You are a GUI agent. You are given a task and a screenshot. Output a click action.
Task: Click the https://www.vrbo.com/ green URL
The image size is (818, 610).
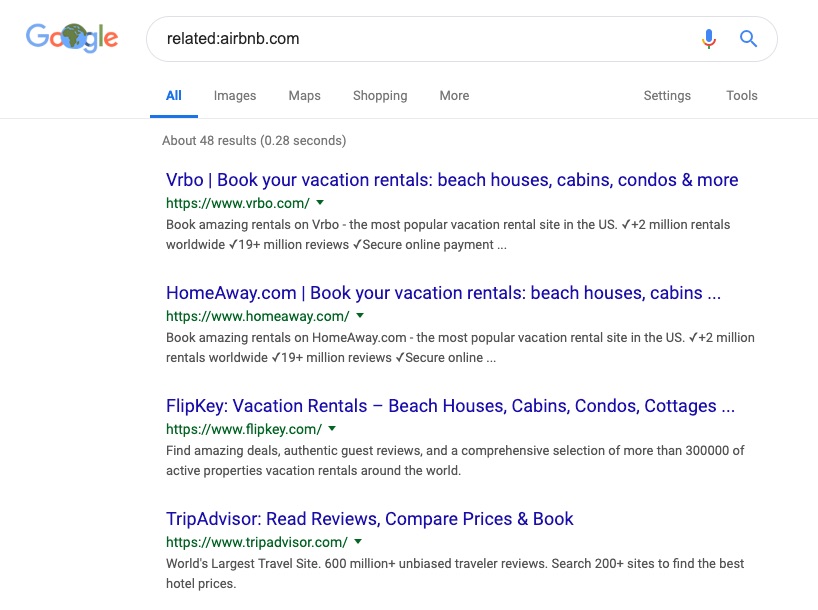coord(238,203)
